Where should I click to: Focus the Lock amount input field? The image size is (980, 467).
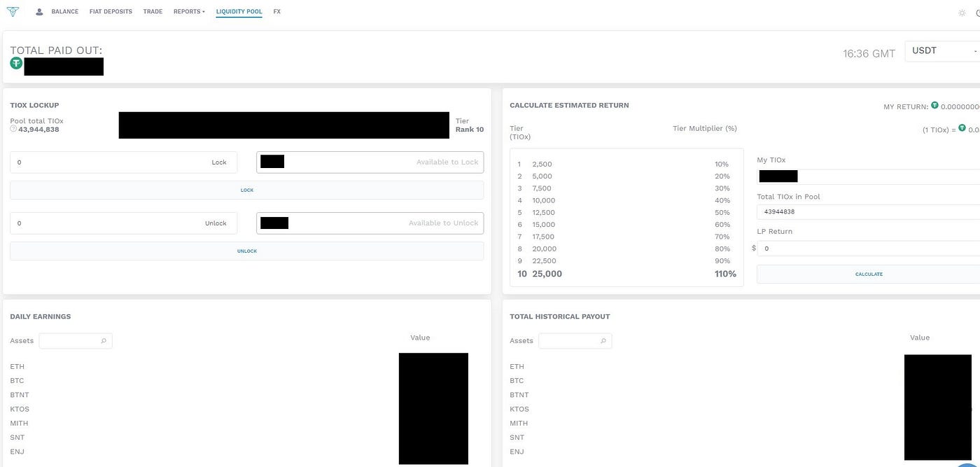pos(123,162)
